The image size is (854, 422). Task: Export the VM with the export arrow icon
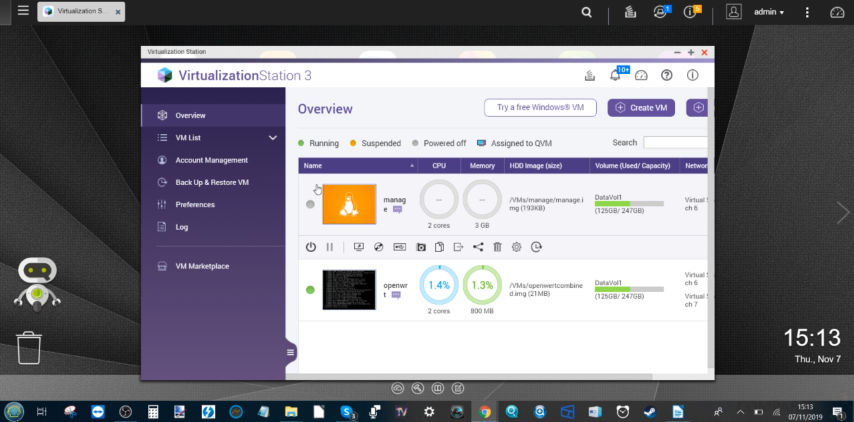[x=458, y=247]
